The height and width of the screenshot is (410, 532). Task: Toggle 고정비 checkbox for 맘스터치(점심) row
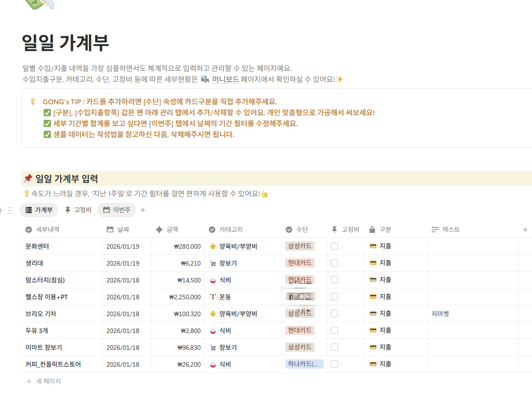click(334, 280)
